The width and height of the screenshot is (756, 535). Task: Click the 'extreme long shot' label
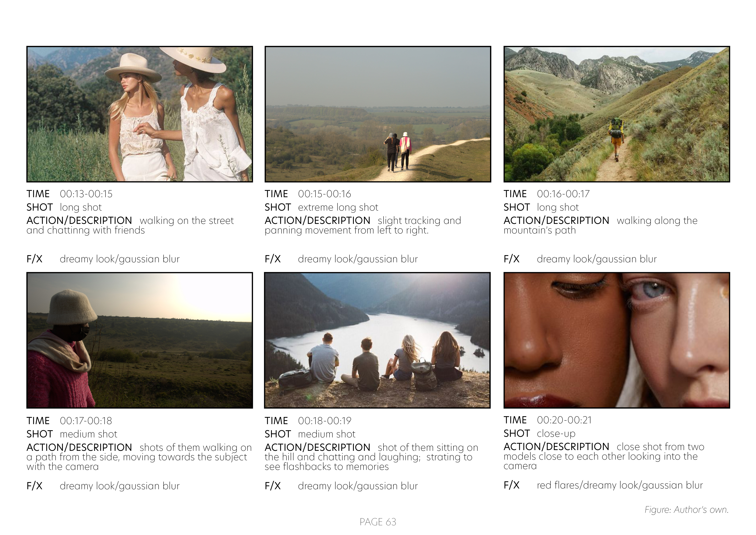point(338,208)
